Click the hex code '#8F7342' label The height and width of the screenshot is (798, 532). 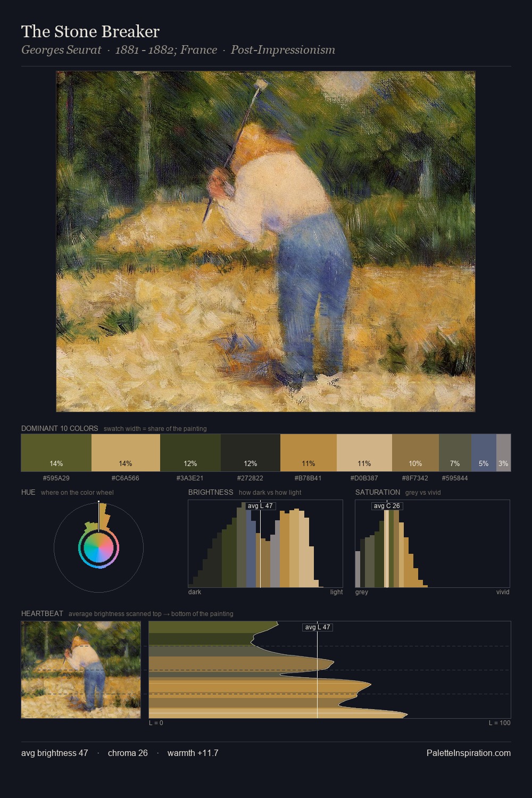pyautogui.click(x=415, y=478)
